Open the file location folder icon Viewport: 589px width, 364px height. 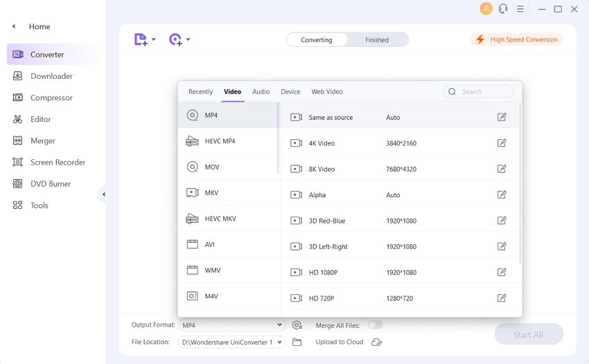click(297, 342)
